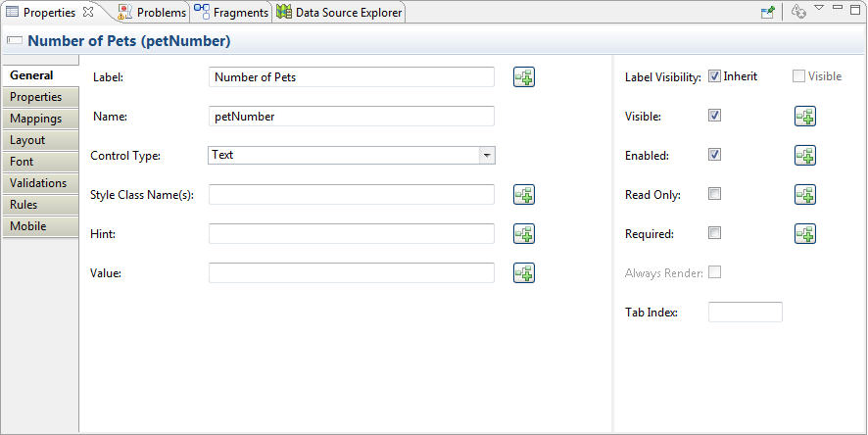This screenshot has height=435, width=868.
Task: Enable the Read Only checkbox
Action: 715,194
